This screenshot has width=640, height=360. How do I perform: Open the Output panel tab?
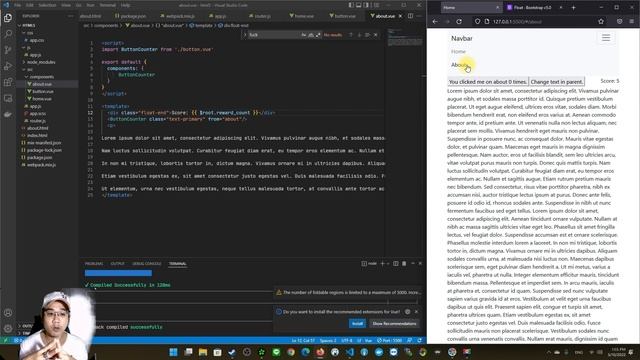pyautogui.click(x=117, y=264)
